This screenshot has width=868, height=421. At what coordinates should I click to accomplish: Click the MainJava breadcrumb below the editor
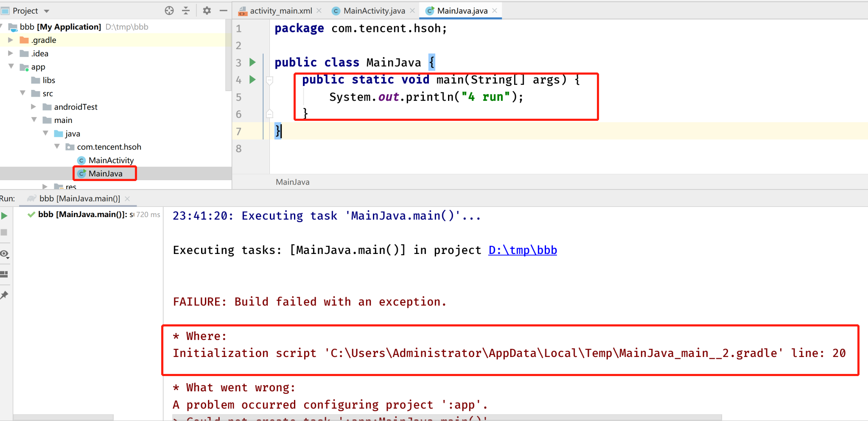292,181
